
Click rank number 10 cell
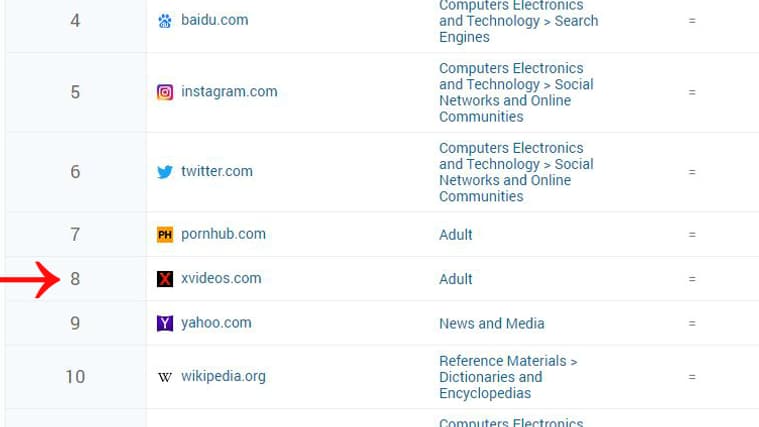[75, 377]
